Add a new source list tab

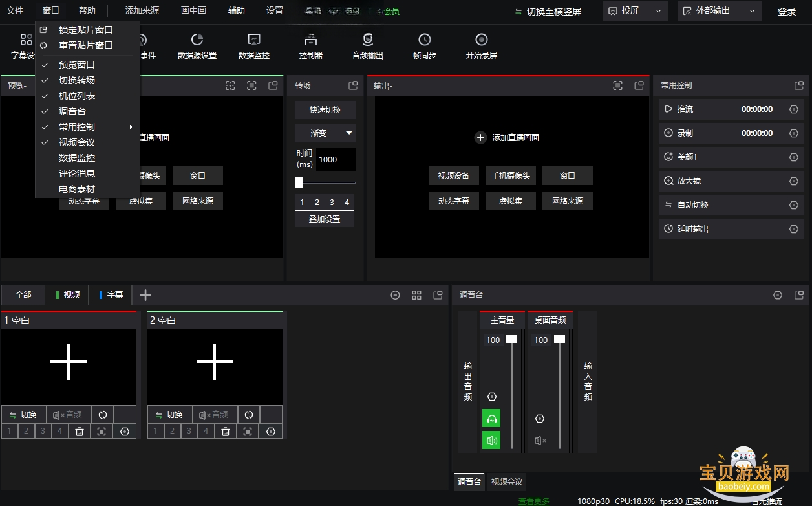[x=145, y=295]
